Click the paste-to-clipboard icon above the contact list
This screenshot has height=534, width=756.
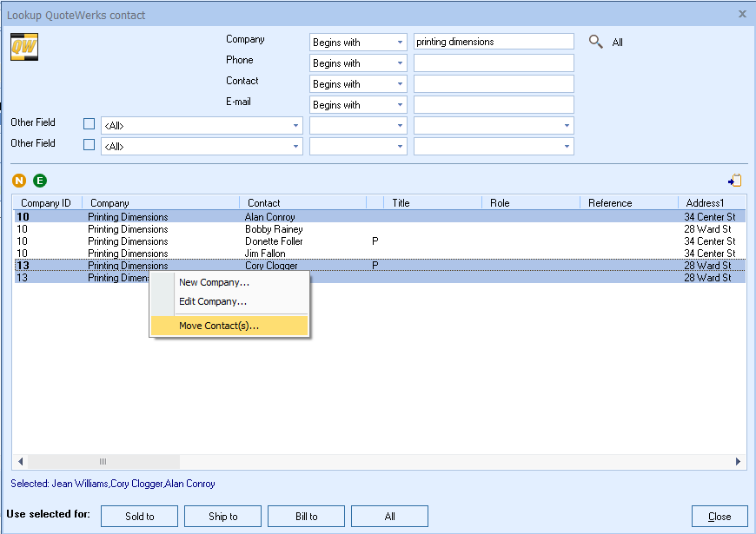(734, 180)
